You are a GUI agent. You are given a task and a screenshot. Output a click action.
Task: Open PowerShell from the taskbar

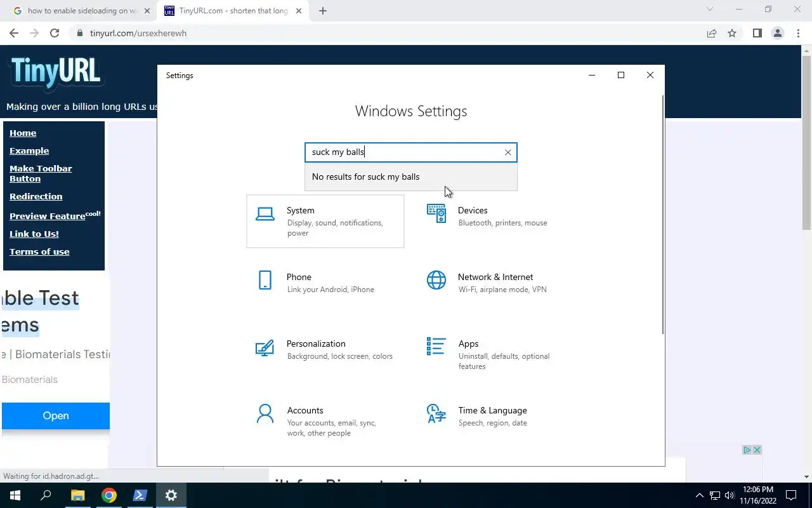pyautogui.click(x=140, y=495)
